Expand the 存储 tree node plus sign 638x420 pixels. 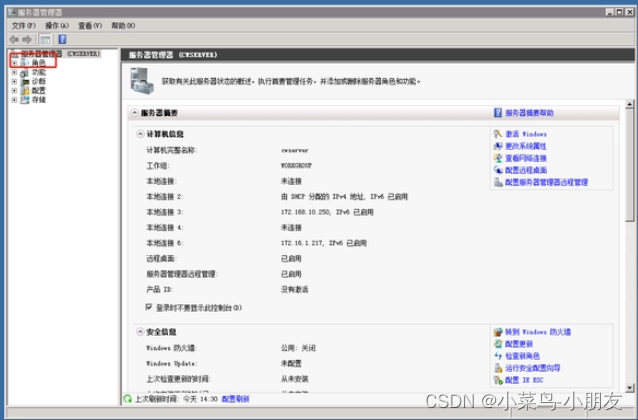pos(14,100)
